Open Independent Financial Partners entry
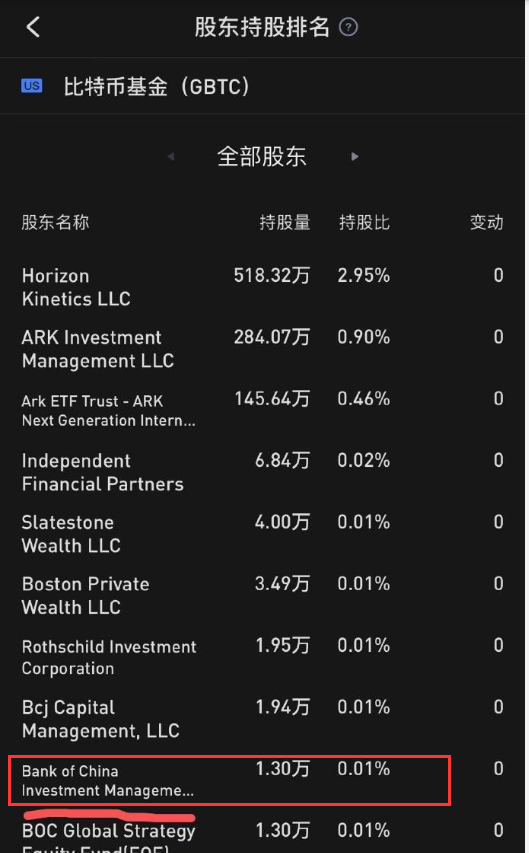The height and width of the screenshot is (853, 529). coord(263,472)
